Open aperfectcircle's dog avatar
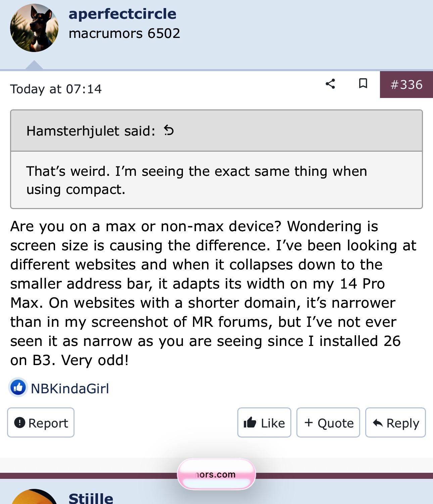 pyautogui.click(x=34, y=28)
